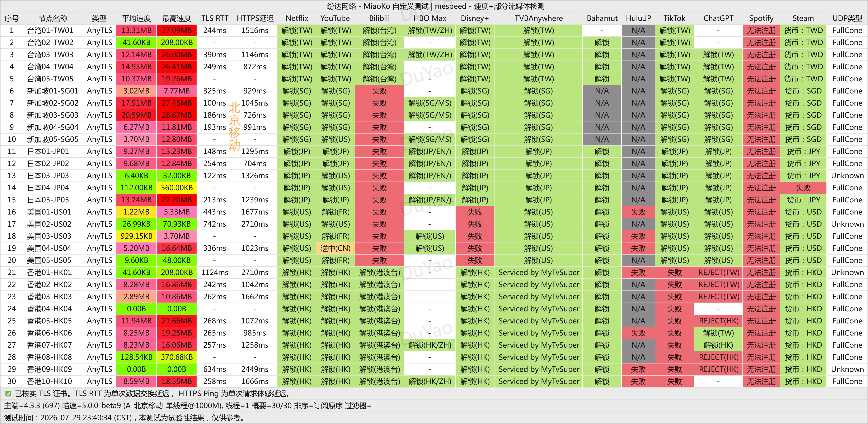Select the 370.68KB max speed cell
The width and height of the screenshot is (868, 424).
tap(177, 357)
